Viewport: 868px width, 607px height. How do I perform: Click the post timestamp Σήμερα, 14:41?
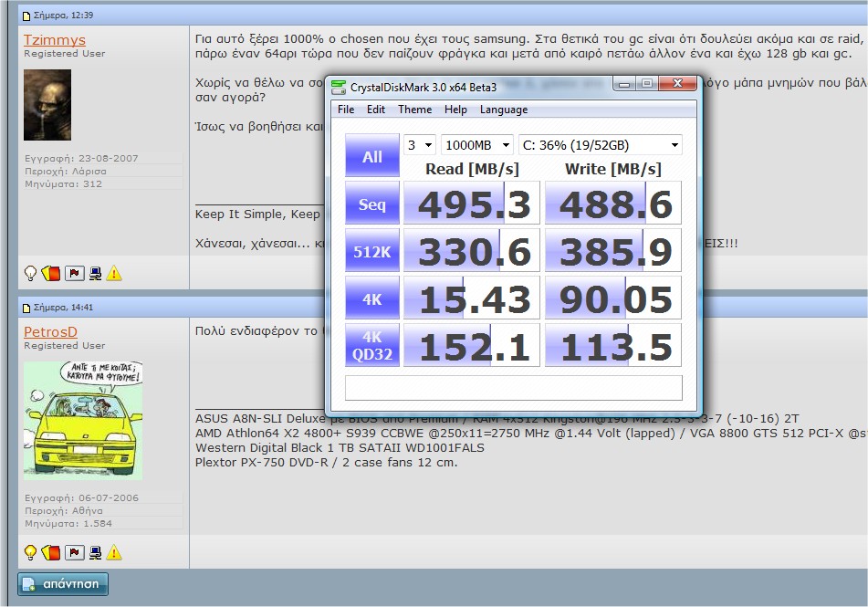(x=63, y=308)
